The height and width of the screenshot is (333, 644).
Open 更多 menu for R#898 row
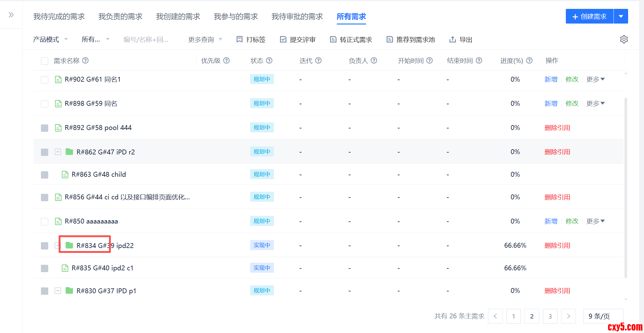595,104
